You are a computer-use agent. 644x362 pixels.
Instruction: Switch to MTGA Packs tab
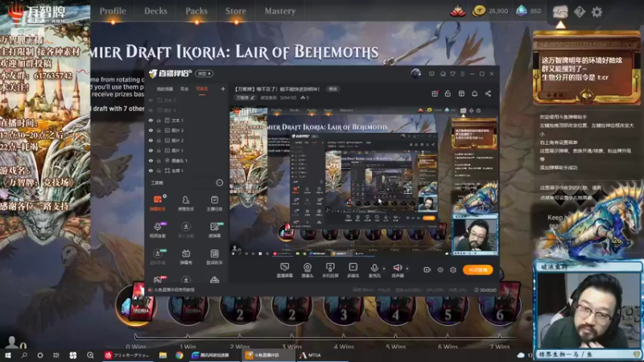196,11
